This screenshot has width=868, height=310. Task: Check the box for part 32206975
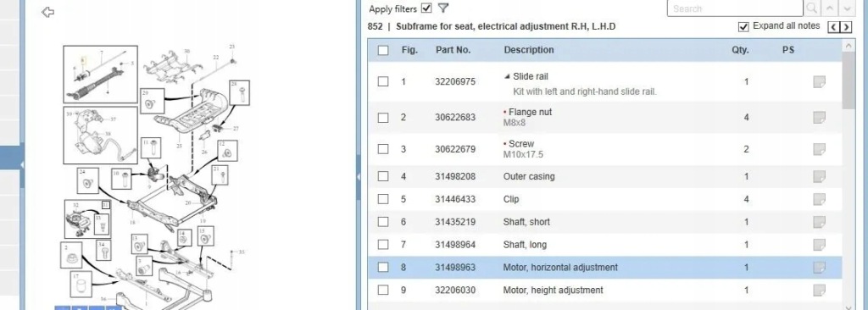tap(383, 81)
